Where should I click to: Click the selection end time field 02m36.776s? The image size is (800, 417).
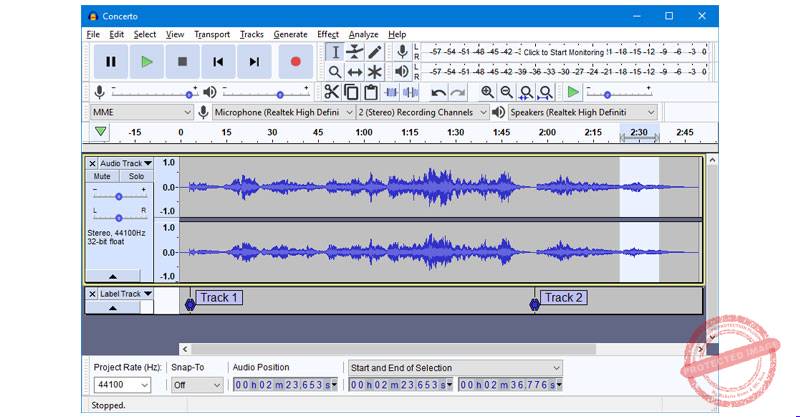(x=510, y=385)
